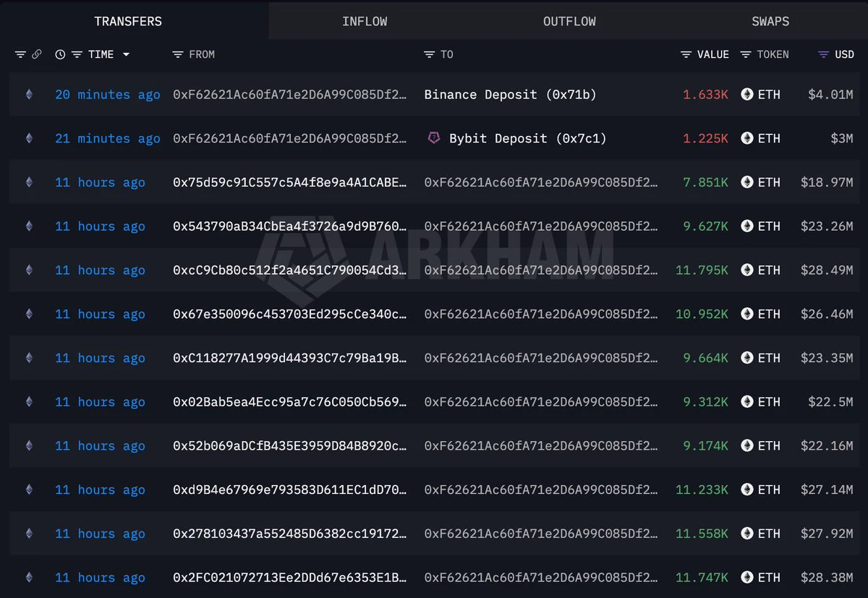The image size is (868, 598).
Task: Click the 1.225K value cell
Action: pyautogui.click(x=705, y=138)
